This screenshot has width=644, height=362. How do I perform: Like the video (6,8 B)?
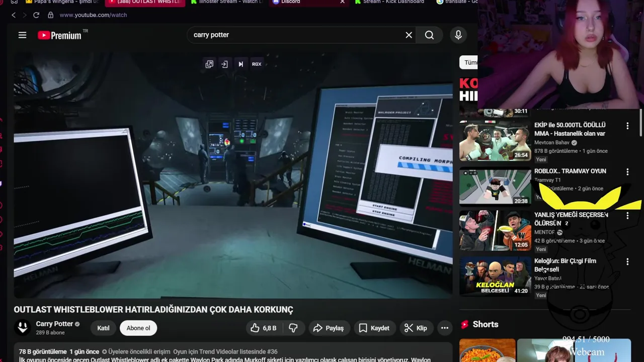pos(264,328)
